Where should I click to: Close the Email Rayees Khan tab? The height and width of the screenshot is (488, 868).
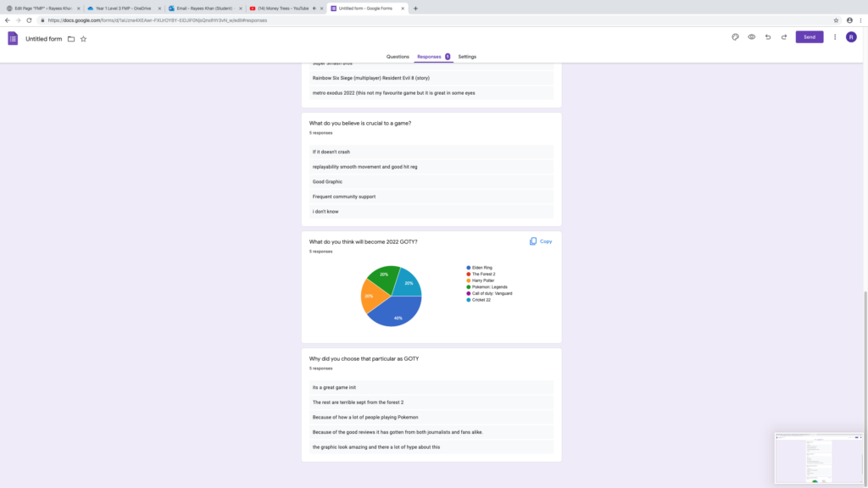pos(240,8)
